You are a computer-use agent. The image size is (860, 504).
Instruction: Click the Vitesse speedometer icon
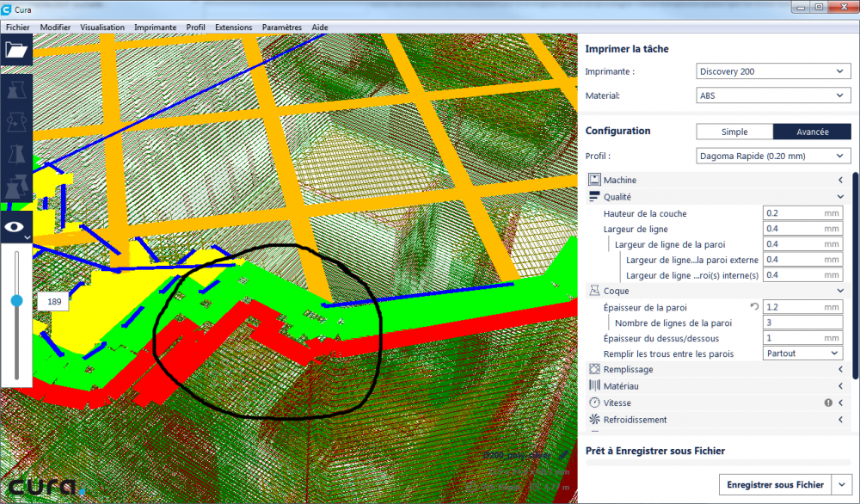tap(594, 403)
